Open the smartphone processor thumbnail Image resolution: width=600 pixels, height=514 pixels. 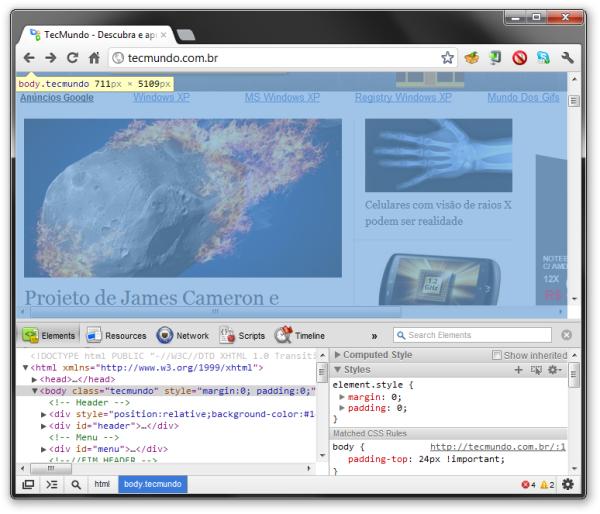pos(440,279)
